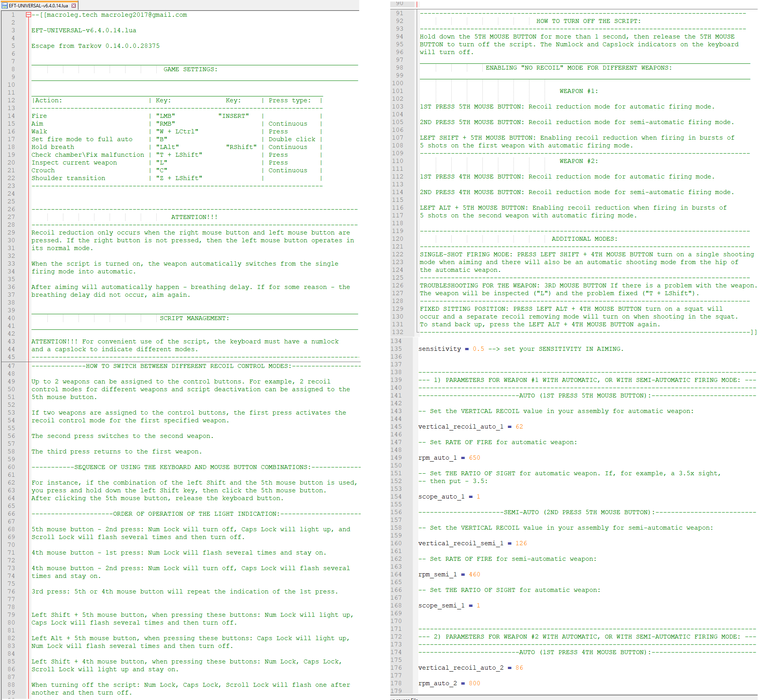The image size is (758, 700).
Task: Click line number 94 in the margin
Action: [x=400, y=37]
